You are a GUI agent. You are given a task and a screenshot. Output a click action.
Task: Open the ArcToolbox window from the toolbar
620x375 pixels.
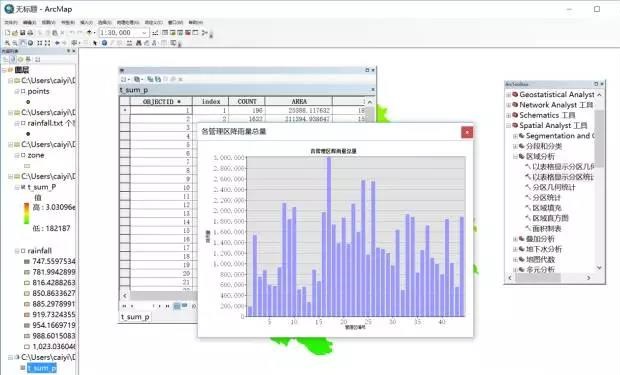(x=188, y=33)
